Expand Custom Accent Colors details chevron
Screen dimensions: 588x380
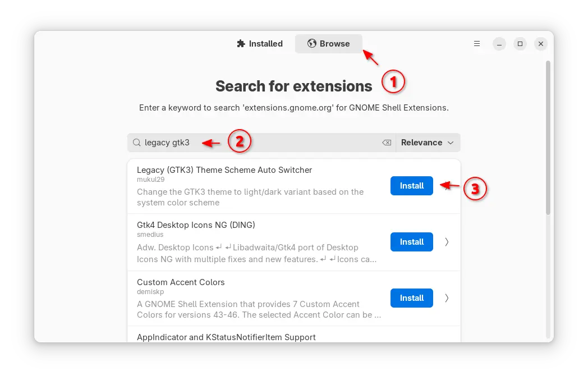tap(447, 298)
